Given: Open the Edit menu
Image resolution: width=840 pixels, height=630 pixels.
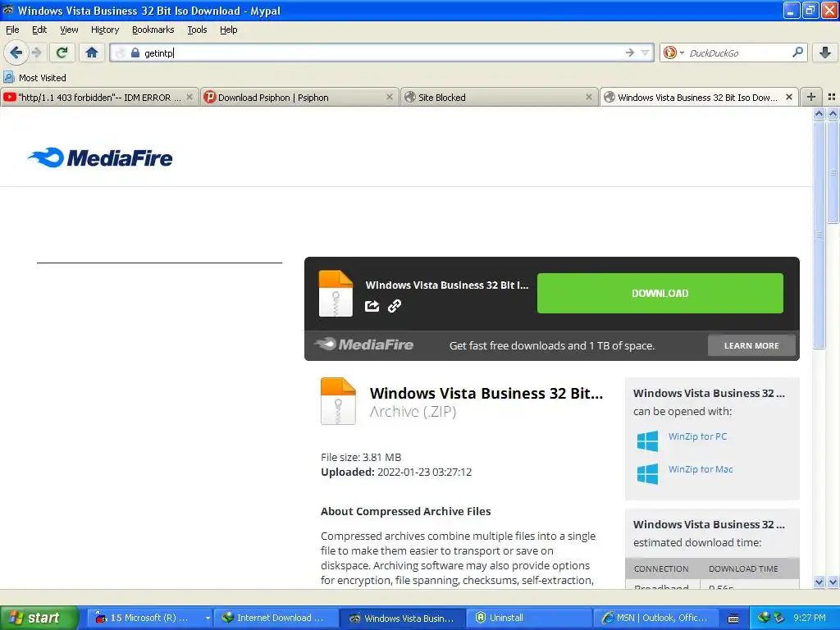Looking at the screenshot, I should click(39, 30).
